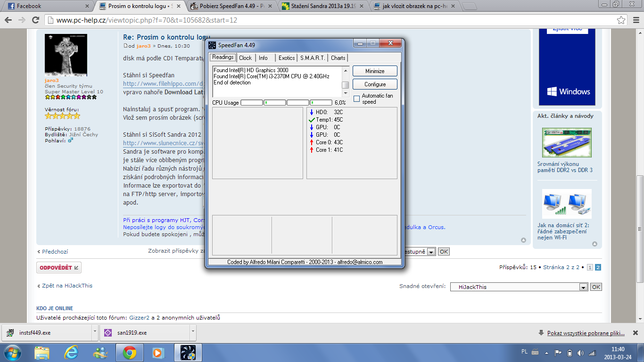This screenshot has width=644, height=362.
Task: Open Action Center flag icon
Action: point(558,353)
